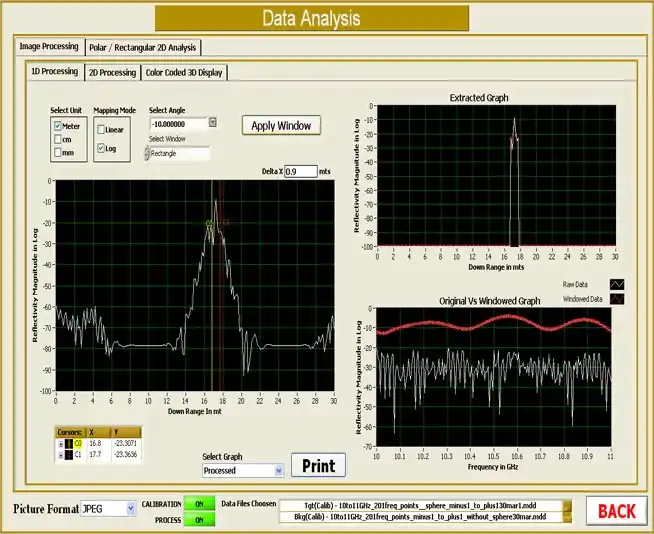
Task: Switch to the 2D Processing tab
Action: (x=112, y=72)
